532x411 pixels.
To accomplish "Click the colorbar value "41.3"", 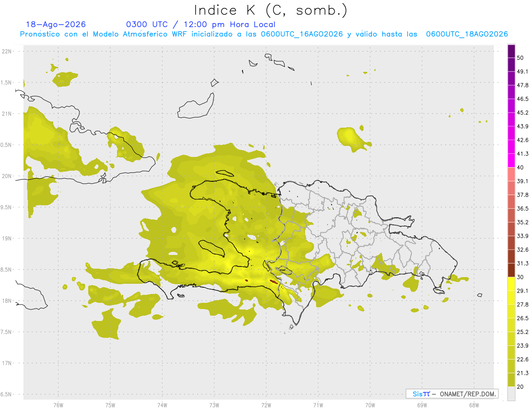I will coord(523,154).
